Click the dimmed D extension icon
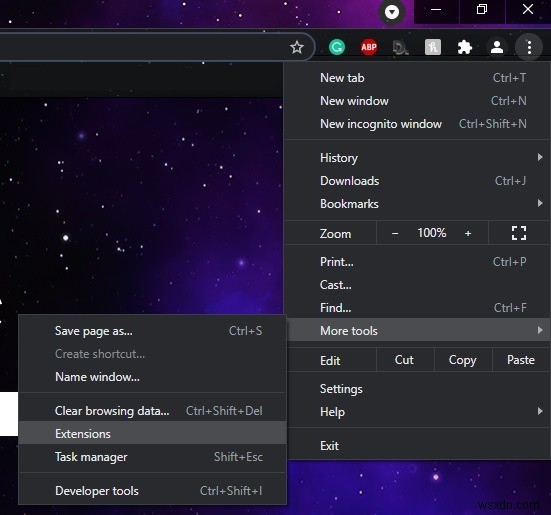The height and width of the screenshot is (515, 551). point(400,47)
